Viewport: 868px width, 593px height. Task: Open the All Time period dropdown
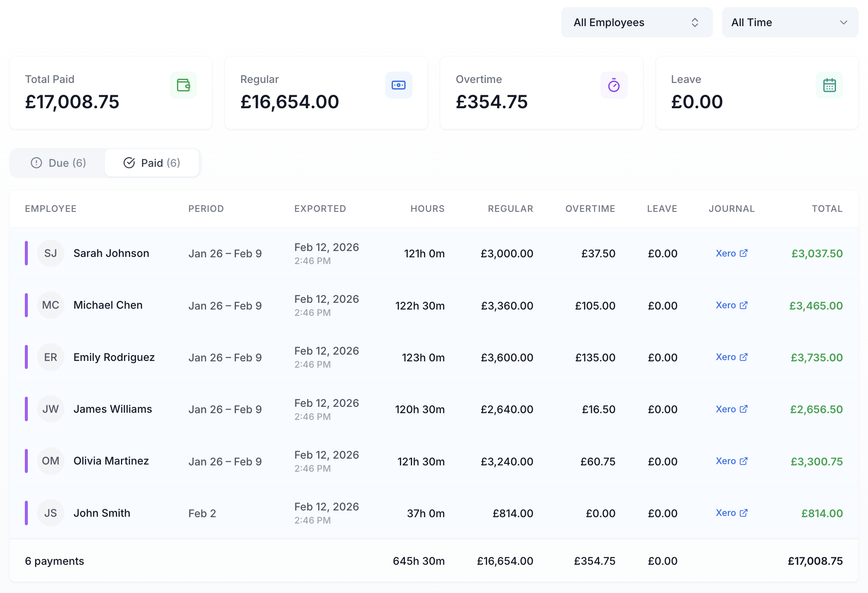click(x=790, y=22)
